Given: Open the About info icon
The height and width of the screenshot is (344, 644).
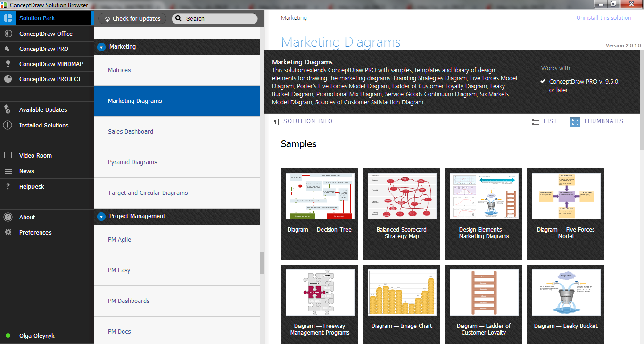Looking at the screenshot, I should (x=8, y=217).
